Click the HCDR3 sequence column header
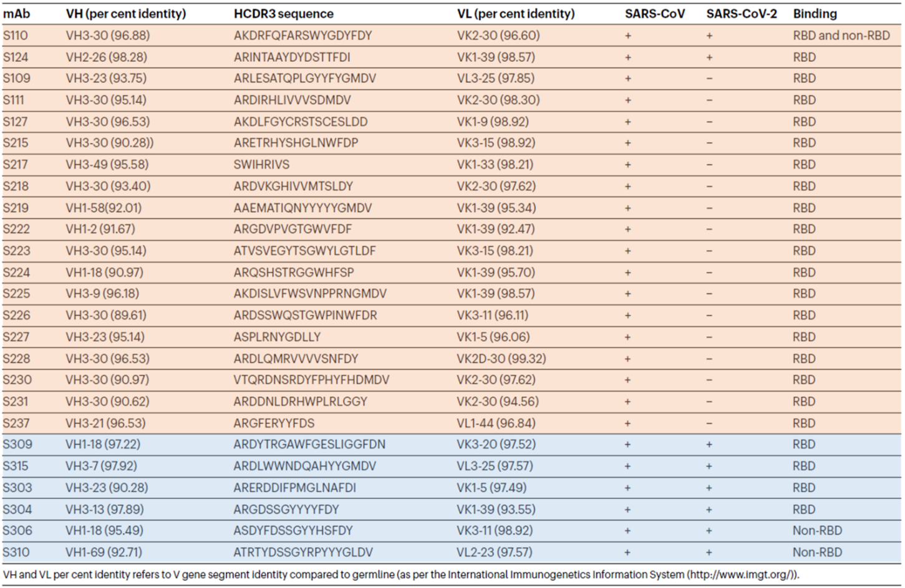The width and height of the screenshot is (905, 588). 283,14
